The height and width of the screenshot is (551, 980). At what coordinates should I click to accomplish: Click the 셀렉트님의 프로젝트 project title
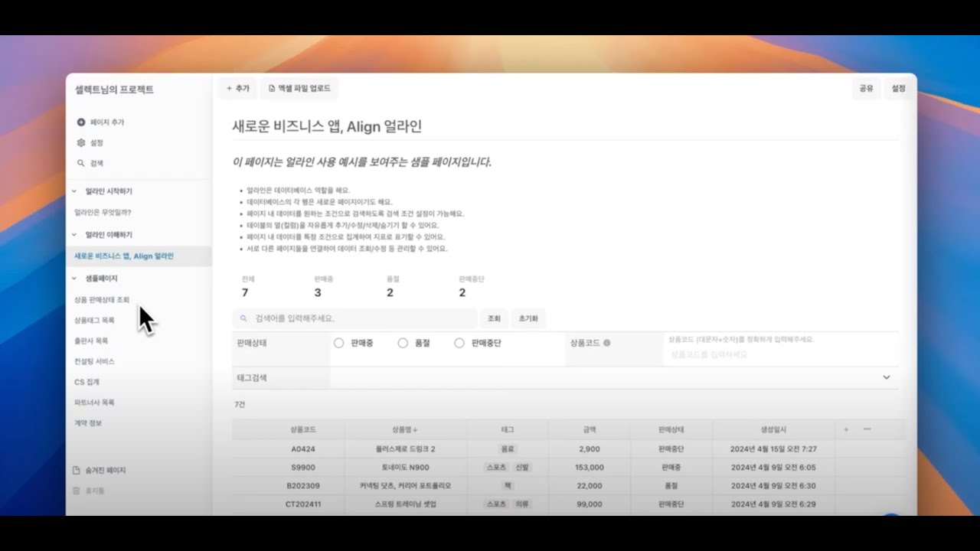[x=114, y=90]
